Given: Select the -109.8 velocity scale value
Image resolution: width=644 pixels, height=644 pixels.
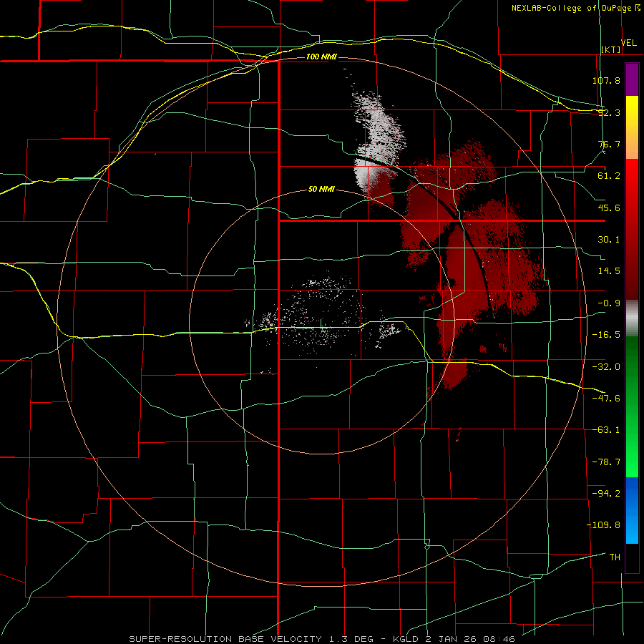Looking at the screenshot, I should pyautogui.click(x=603, y=525).
